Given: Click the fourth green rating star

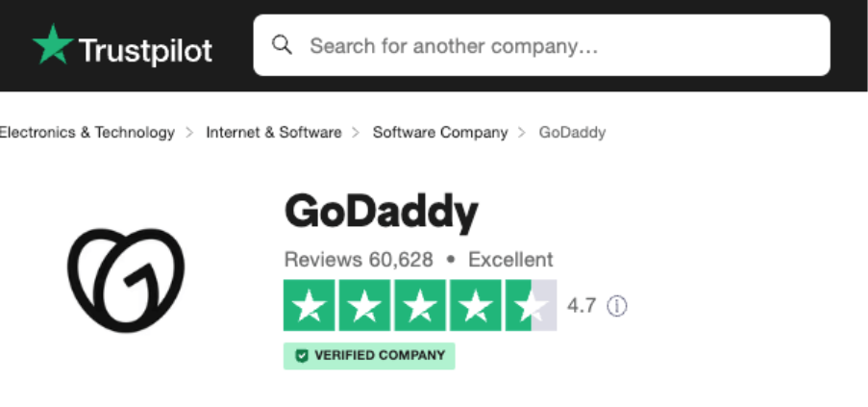Looking at the screenshot, I should 476,306.
